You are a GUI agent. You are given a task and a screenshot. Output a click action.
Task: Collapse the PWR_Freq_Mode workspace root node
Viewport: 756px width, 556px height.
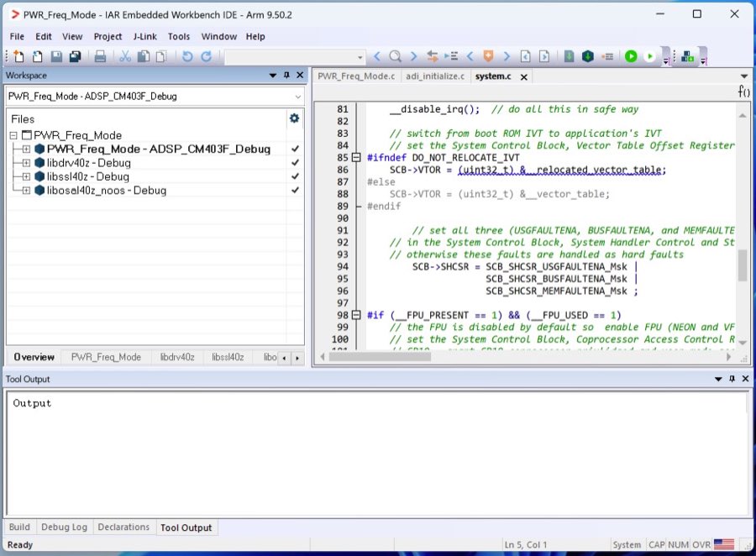13,135
